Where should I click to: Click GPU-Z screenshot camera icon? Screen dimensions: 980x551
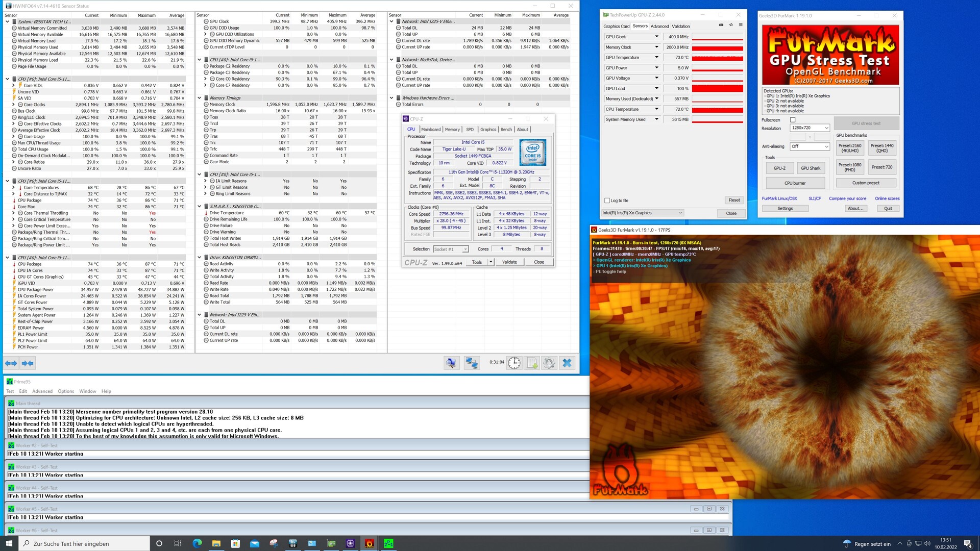[x=721, y=25]
